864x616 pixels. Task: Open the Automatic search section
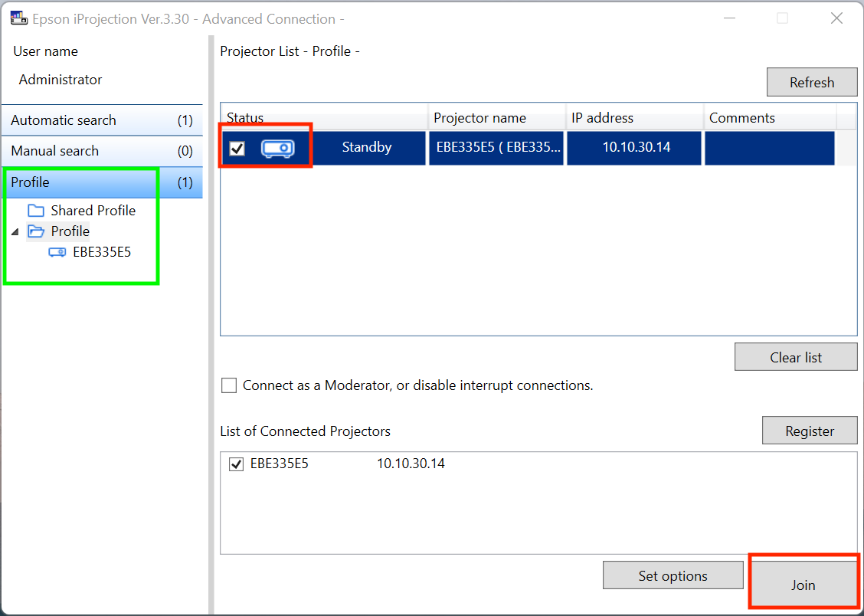pyautogui.click(x=102, y=120)
